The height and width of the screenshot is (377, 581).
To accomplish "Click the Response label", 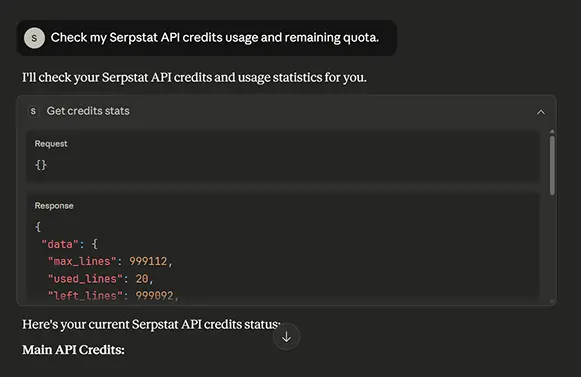I will 54,206.
